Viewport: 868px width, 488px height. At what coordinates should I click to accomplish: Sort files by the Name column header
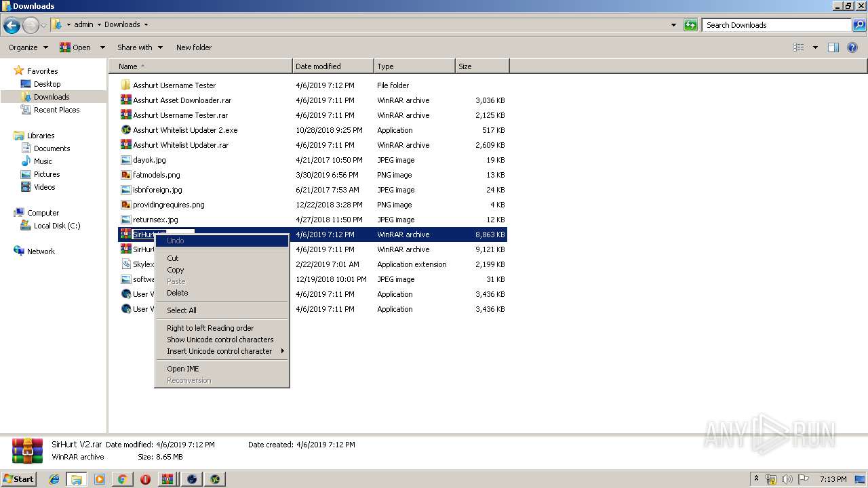[x=201, y=66]
